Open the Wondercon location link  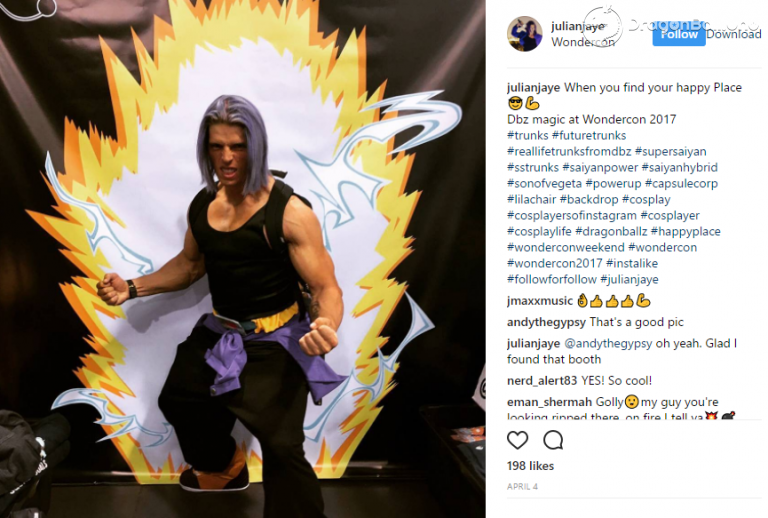coord(582,42)
